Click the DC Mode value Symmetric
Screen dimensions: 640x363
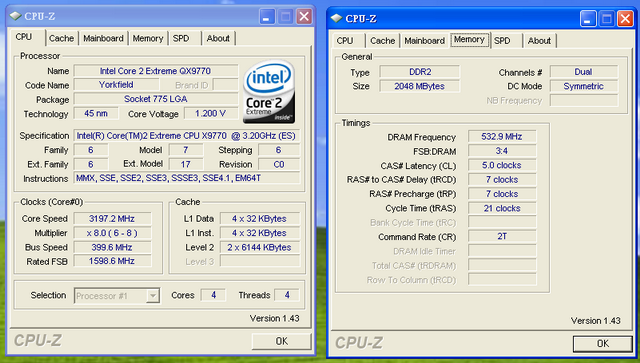click(x=584, y=86)
